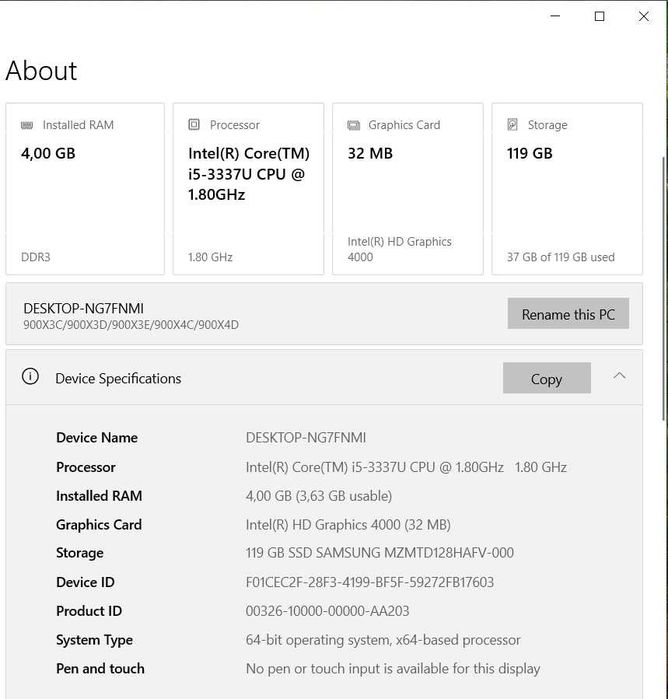668x699 pixels.
Task: Click the DESKTOP-NG7FNMI name above Rename row
Action: (83, 308)
